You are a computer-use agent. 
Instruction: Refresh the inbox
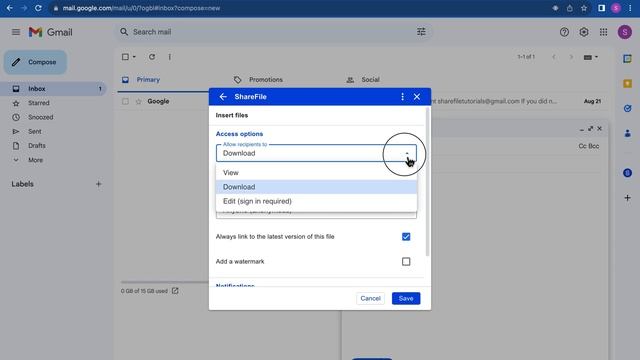(x=152, y=57)
